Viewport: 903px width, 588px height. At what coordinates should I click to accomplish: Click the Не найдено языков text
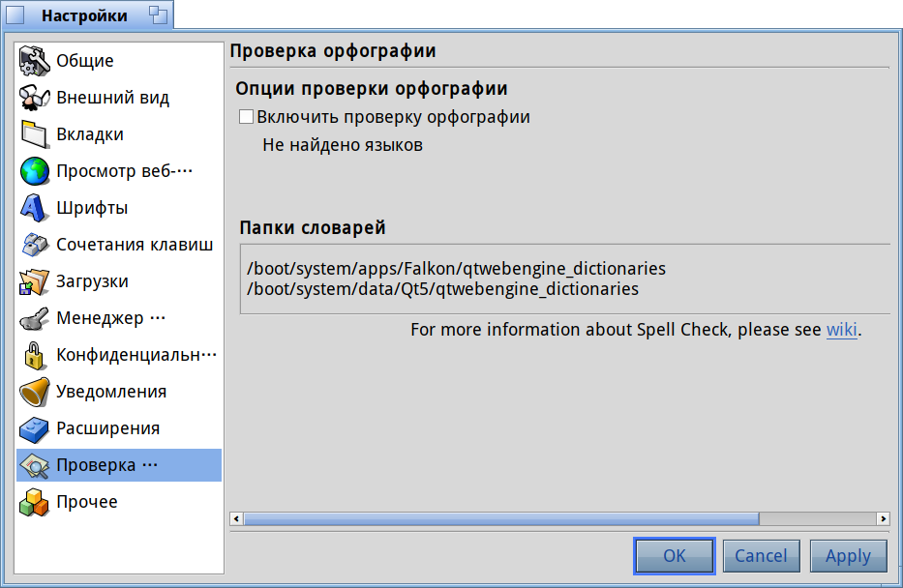(x=343, y=145)
